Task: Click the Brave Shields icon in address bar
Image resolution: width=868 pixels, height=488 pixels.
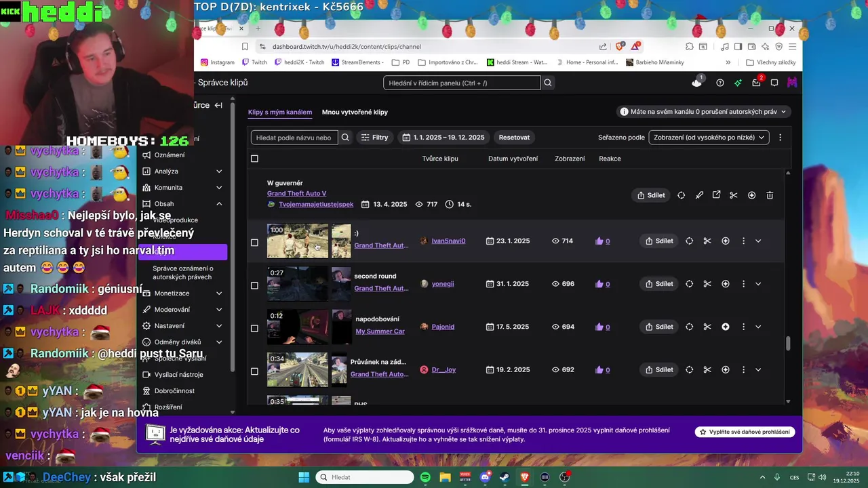Action: pos(620,47)
